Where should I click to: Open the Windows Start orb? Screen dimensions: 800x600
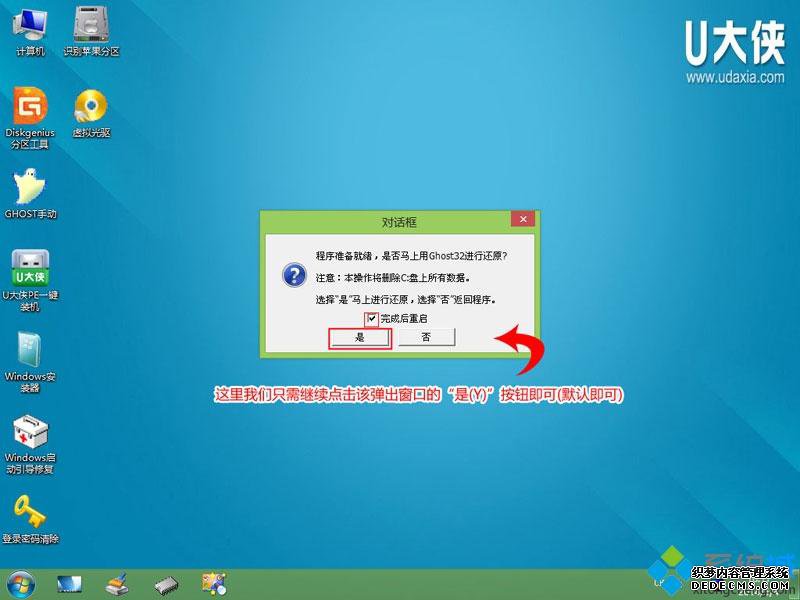point(20,585)
